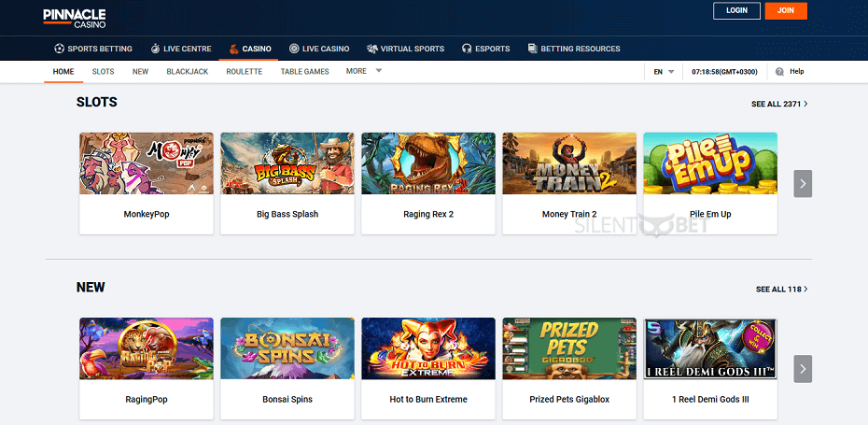Viewport: 868px width, 425px height.
Task: Open Raging Rex 2 game thumbnail
Action: [x=428, y=163]
